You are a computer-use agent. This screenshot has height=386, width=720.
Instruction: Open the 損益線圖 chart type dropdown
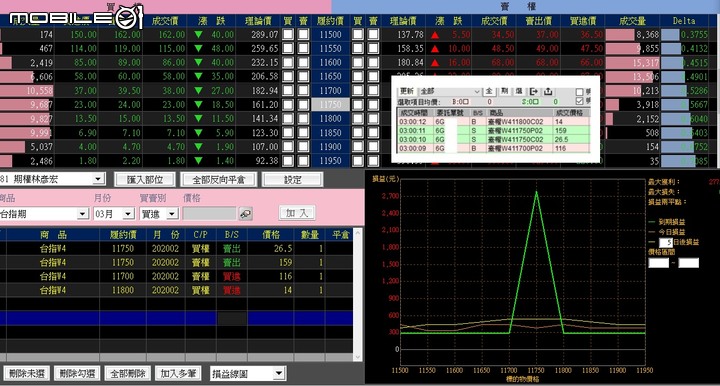pos(279,374)
